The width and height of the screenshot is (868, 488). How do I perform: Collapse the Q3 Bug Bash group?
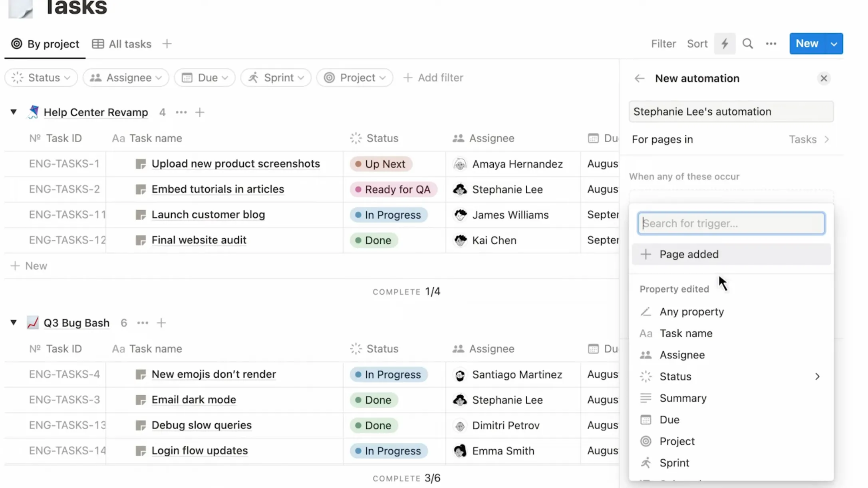point(14,323)
